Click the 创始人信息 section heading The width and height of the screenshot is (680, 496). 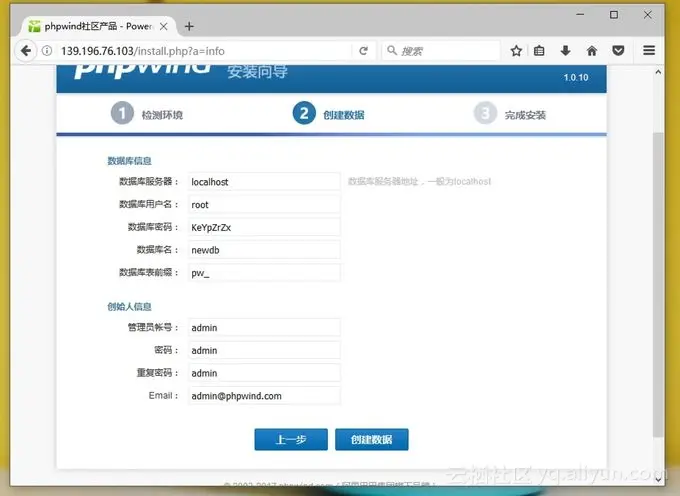[129, 307]
